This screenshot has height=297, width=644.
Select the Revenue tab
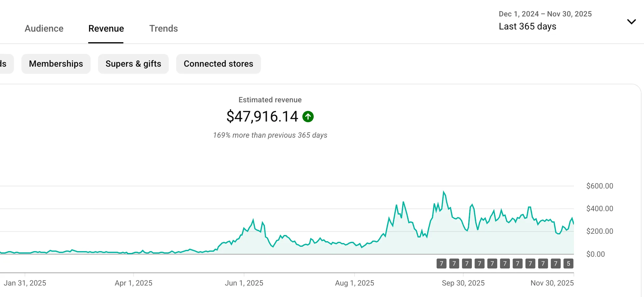(106, 29)
